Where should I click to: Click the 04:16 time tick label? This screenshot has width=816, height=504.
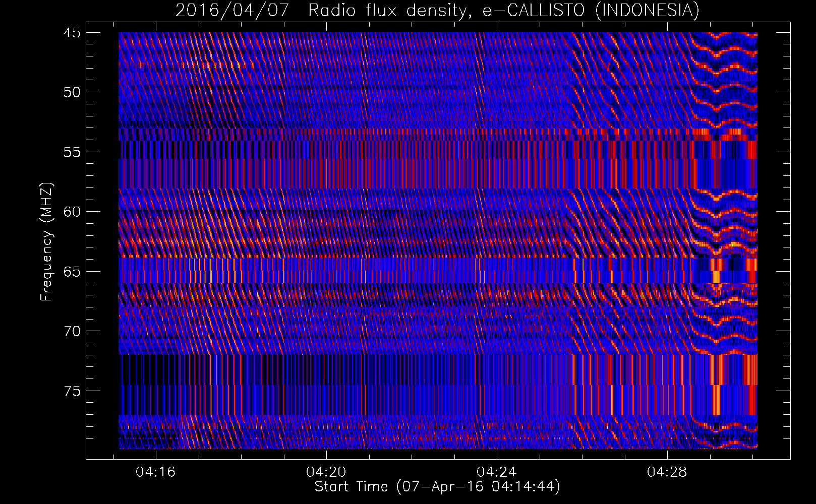(156, 472)
